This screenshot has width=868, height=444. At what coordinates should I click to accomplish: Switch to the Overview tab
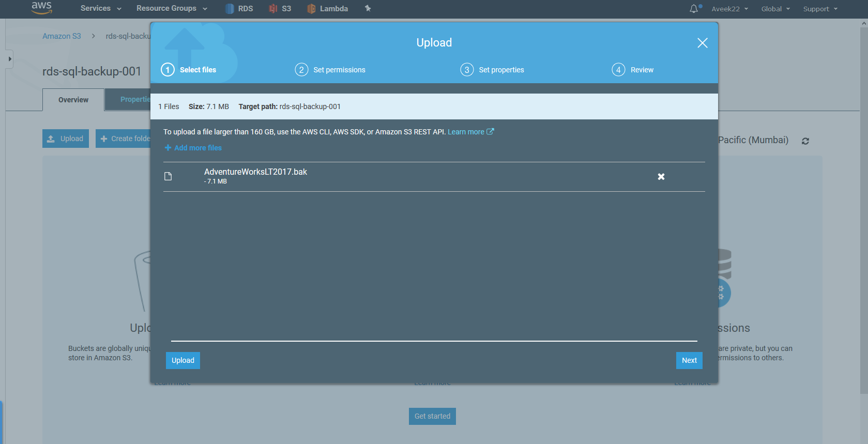tap(73, 100)
